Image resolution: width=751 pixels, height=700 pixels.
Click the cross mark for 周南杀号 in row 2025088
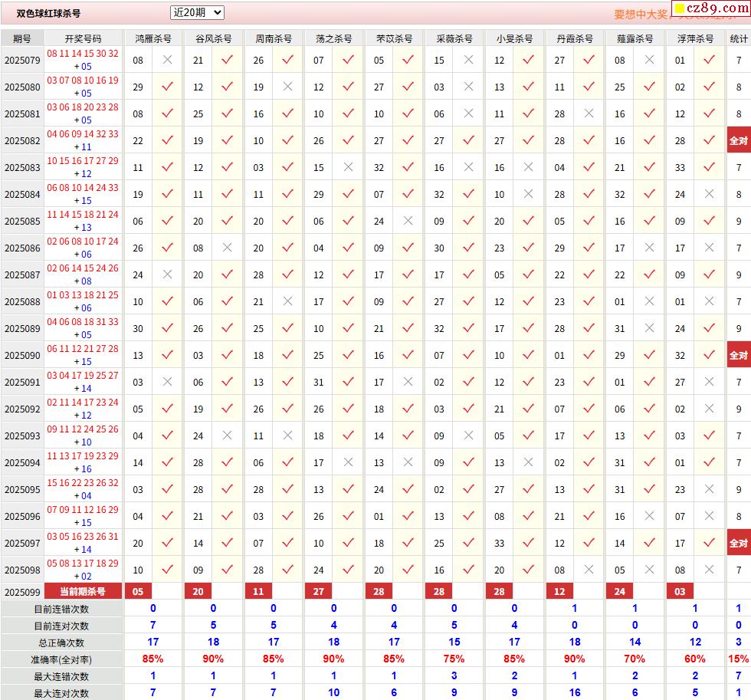(x=287, y=301)
